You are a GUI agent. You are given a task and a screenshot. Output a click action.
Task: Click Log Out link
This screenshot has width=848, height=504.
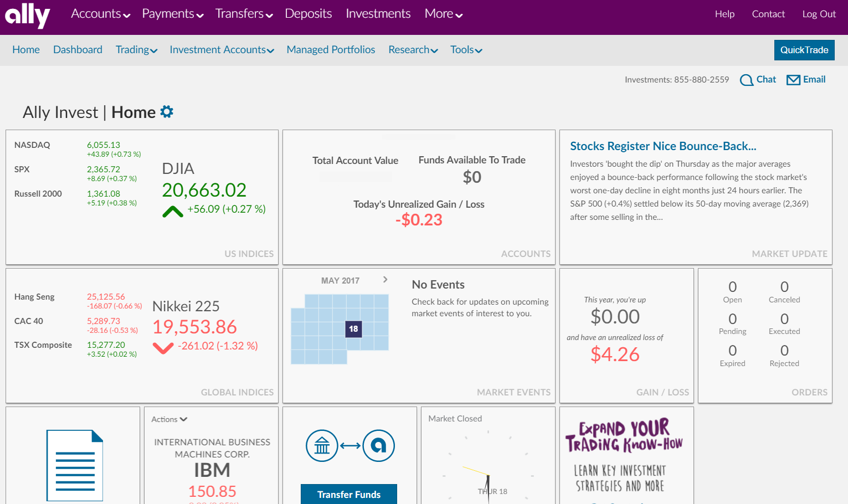pos(819,14)
